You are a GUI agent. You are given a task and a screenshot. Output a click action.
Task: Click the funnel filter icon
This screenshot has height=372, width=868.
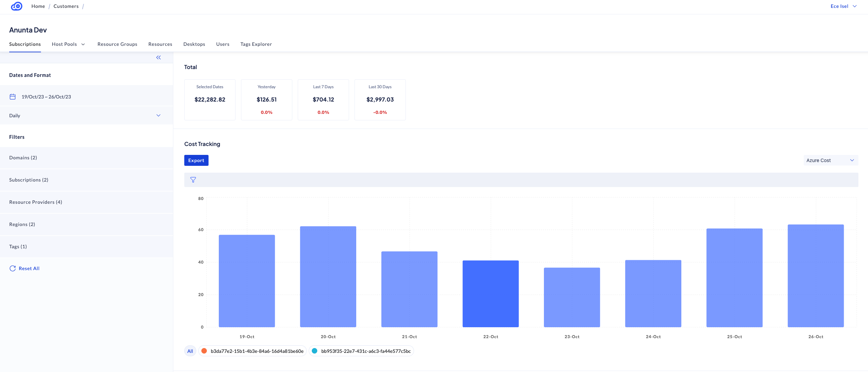[193, 180]
